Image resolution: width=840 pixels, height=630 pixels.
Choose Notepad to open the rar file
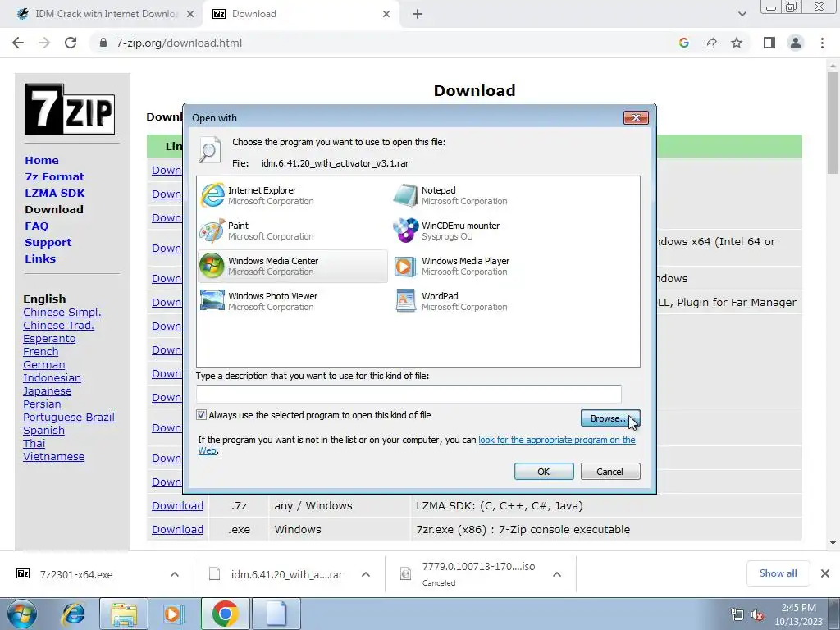point(486,195)
